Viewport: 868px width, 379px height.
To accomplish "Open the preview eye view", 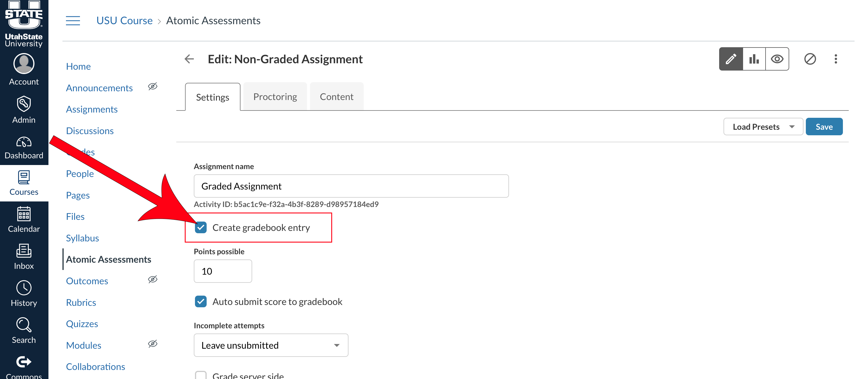I will (777, 59).
